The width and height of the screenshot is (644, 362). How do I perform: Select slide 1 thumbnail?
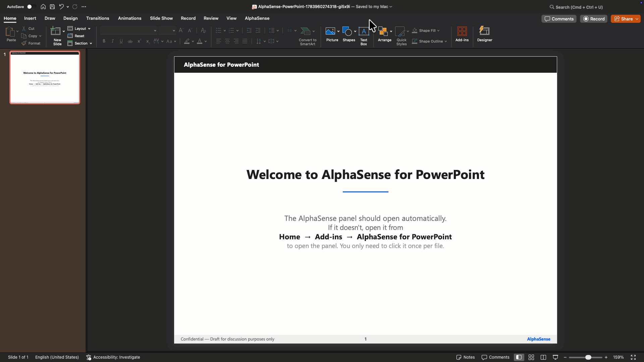45,77
